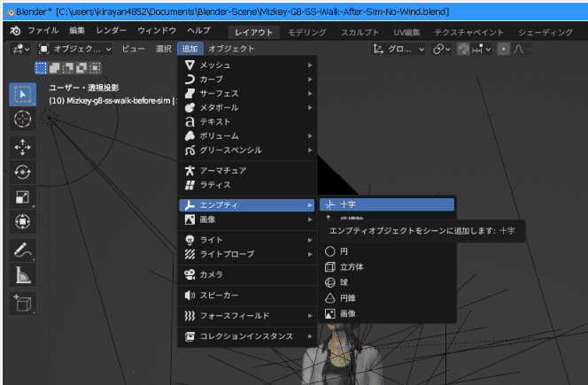This screenshot has height=385, width=588.
Task: Open the レンダー menu
Action: tap(111, 31)
